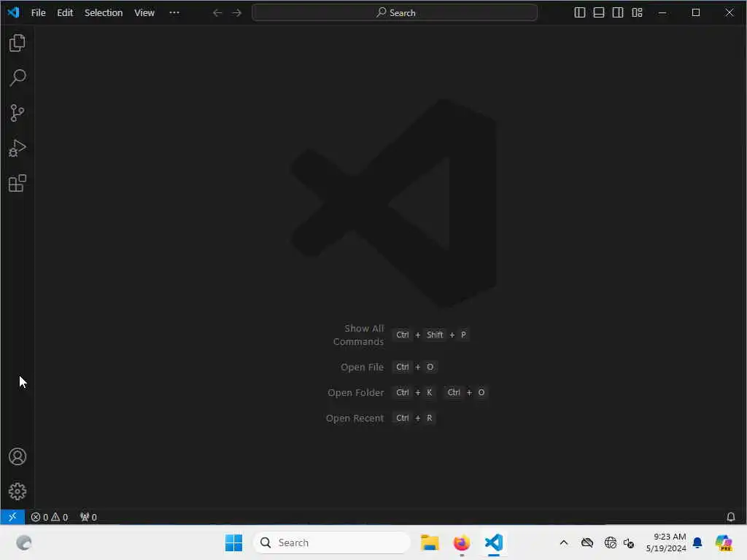Open the Accounts menu icon

[18, 456]
